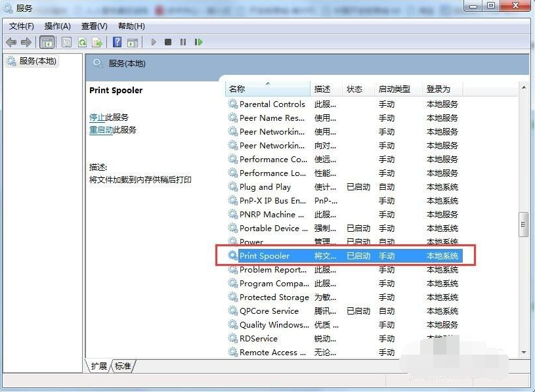The width and height of the screenshot is (535, 392).
Task: Toggle the console tree pane visibility
Action: pyautogui.click(x=47, y=41)
